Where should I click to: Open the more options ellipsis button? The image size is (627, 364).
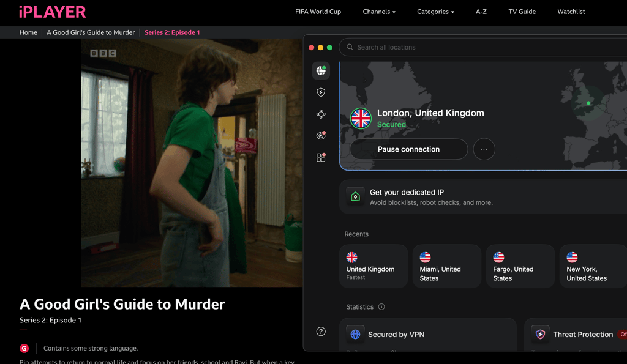coord(484,149)
